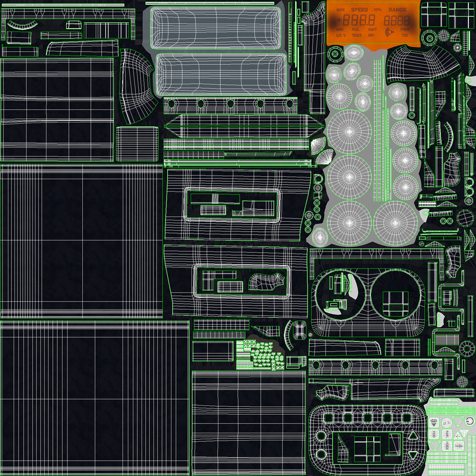Click the four-digit range readout
Image resolution: width=476 pixels, height=476 pixels.
(397, 21)
